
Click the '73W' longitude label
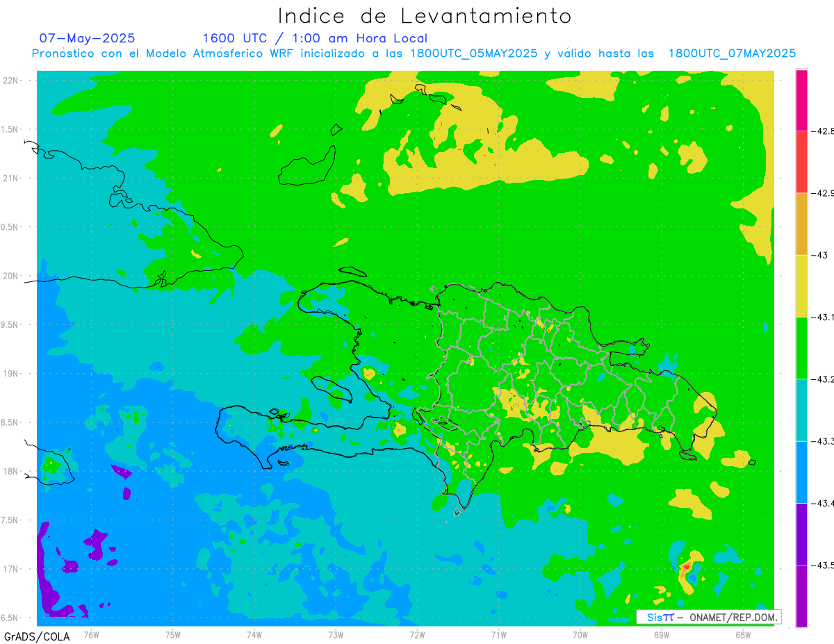pyautogui.click(x=336, y=635)
